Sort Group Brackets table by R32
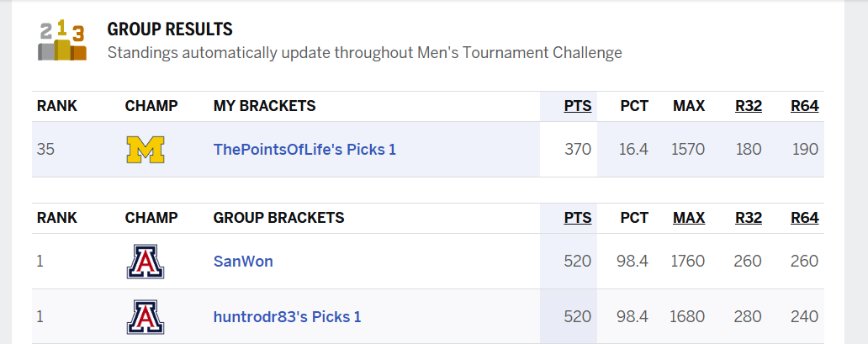The image size is (868, 344). click(748, 218)
